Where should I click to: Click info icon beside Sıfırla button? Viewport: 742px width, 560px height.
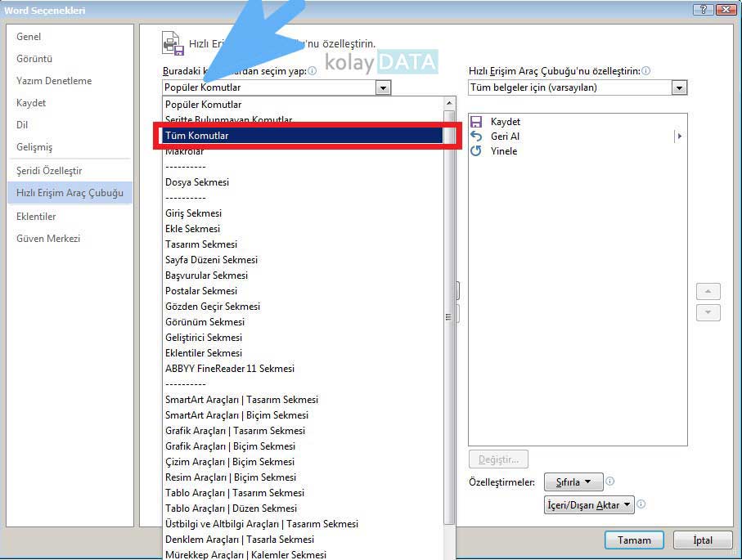(610, 482)
